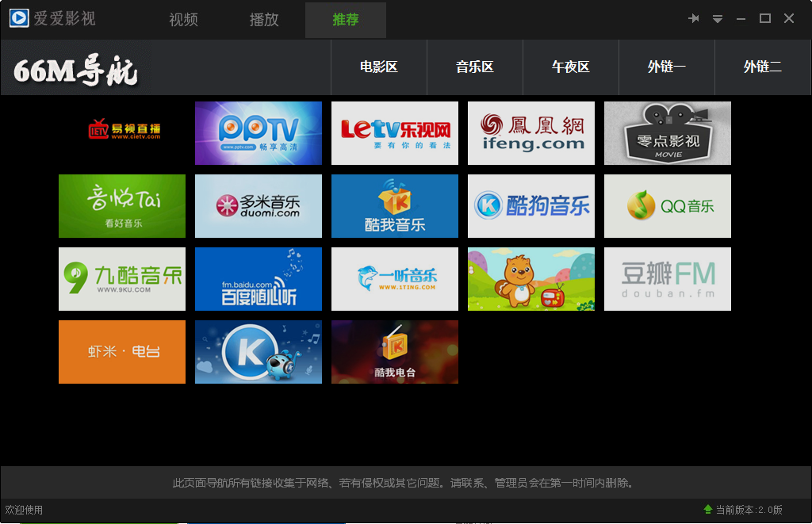Click the green update arrow icon
This screenshot has width=812, height=524.
coord(708,509)
